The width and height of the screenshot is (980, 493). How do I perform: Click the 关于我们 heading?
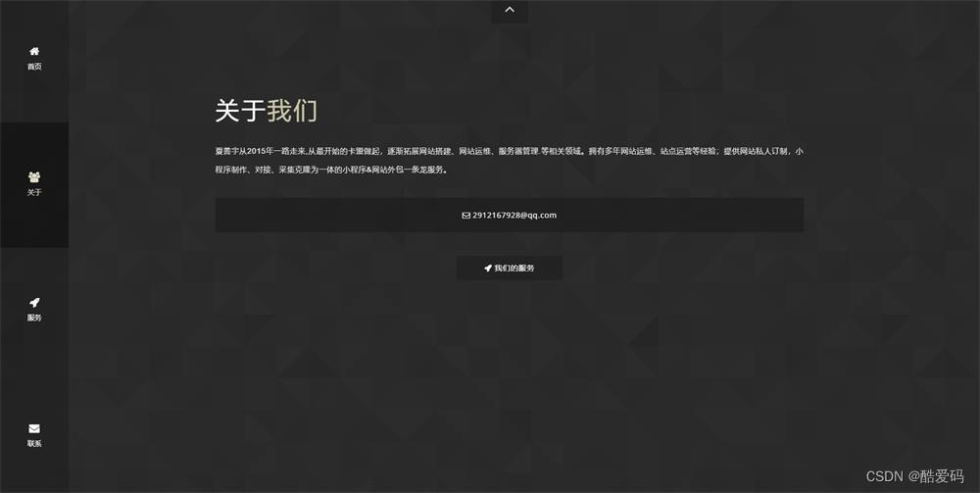(267, 111)
